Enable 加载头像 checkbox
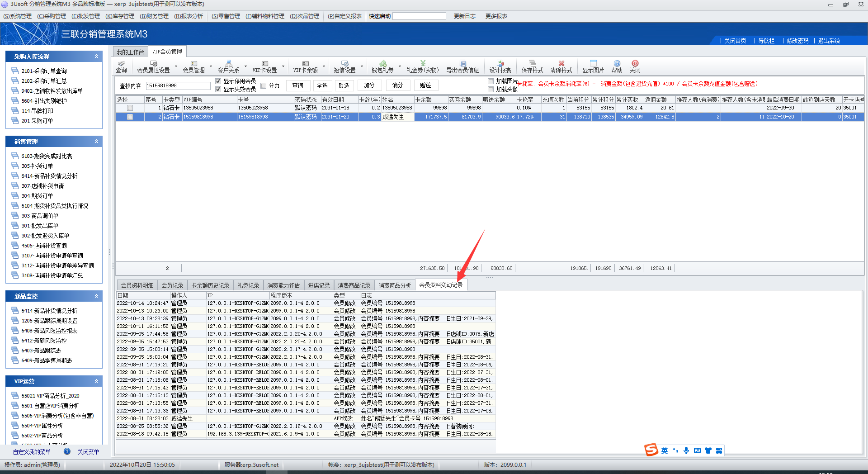Viewport: 868px width, 474px height. pos(491,89)
